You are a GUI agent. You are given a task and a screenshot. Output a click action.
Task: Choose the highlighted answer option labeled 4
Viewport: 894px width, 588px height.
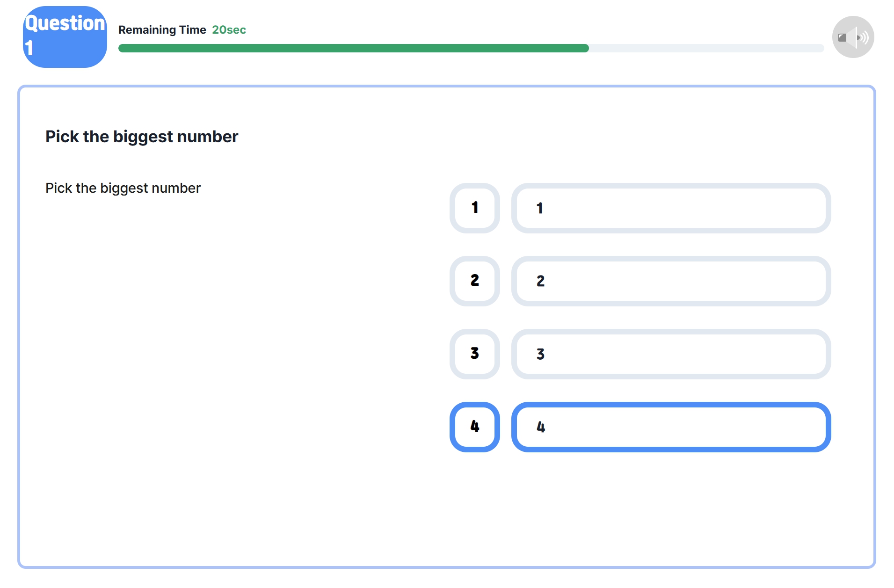(671, 427)
